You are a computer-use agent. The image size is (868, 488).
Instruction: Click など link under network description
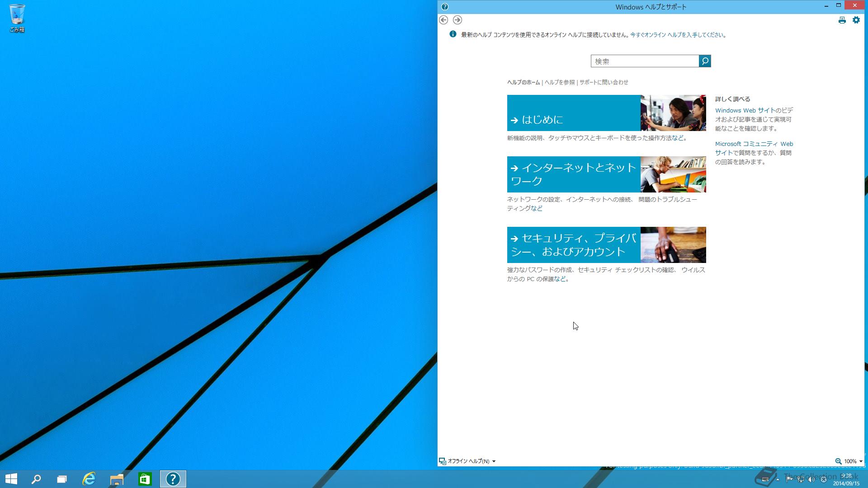click(537, 208)
